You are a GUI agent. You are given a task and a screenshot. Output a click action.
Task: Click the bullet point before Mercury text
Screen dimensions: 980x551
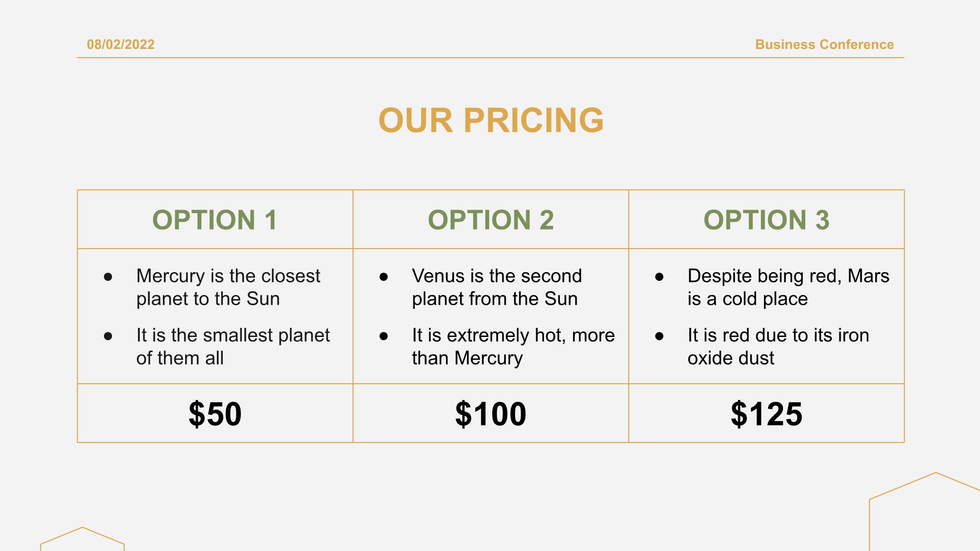pos(108,277)
